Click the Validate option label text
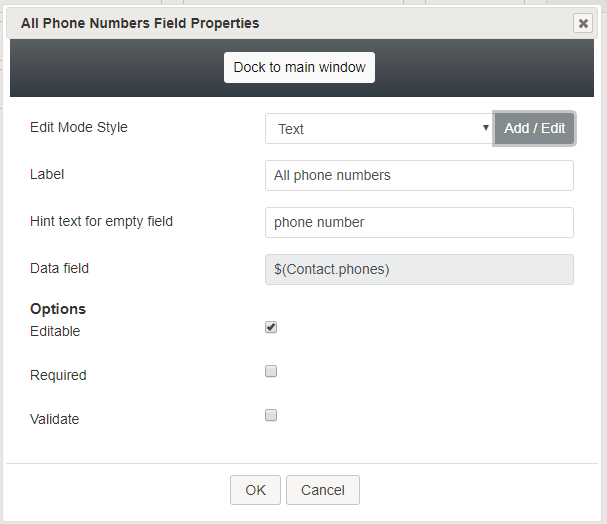The width and height of the screenshot is (607, 524). click(55, 419)
